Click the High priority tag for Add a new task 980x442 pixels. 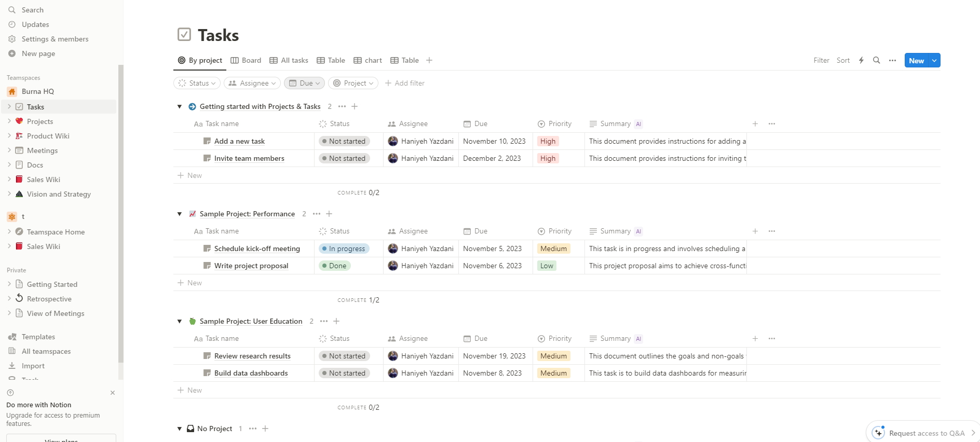coord(548,141)
